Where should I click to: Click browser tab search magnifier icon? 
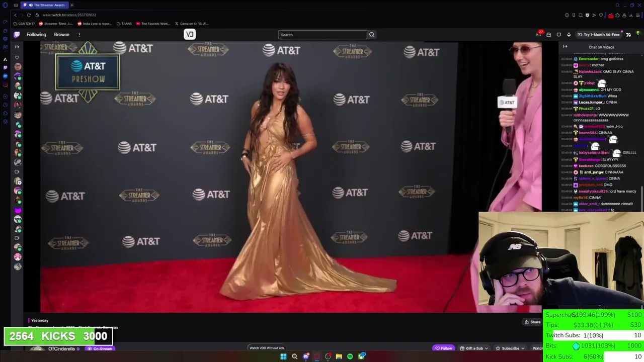tap(617, 5)
